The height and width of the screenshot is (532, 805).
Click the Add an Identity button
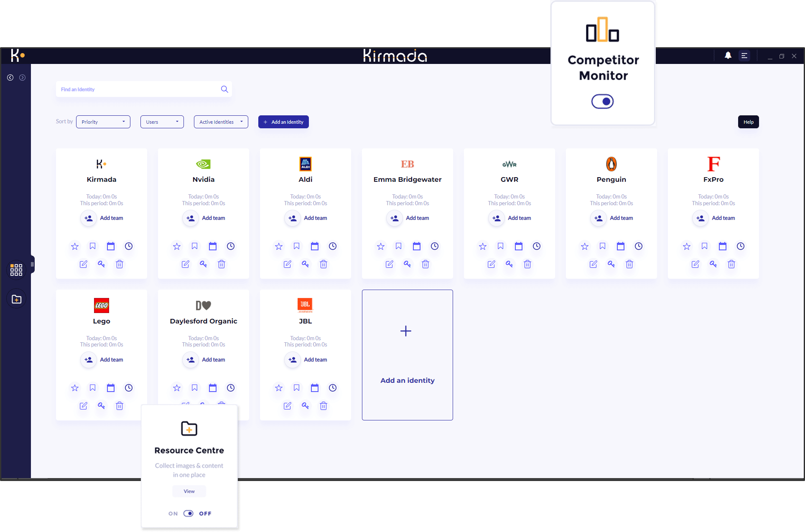pos(283,122)
